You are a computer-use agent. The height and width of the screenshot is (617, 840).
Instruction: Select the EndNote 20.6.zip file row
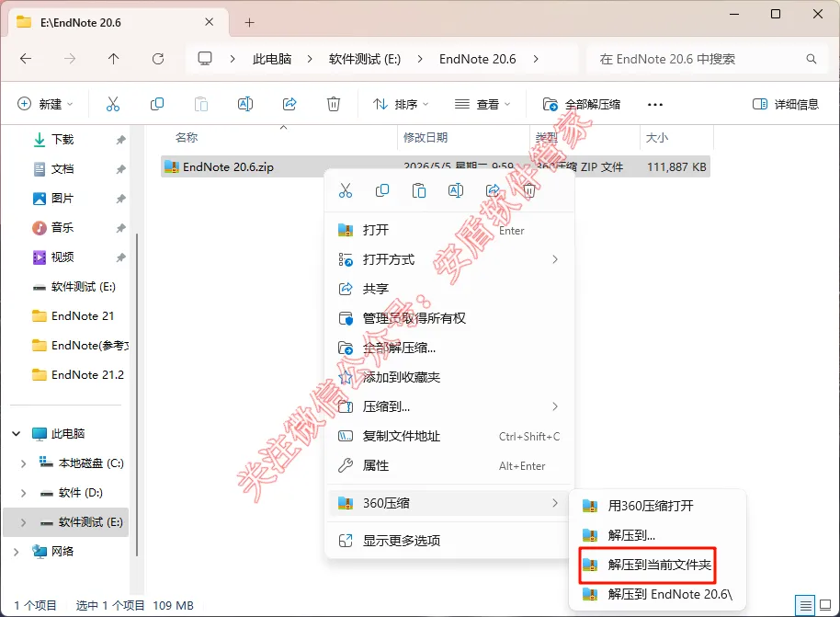(435, 166)
